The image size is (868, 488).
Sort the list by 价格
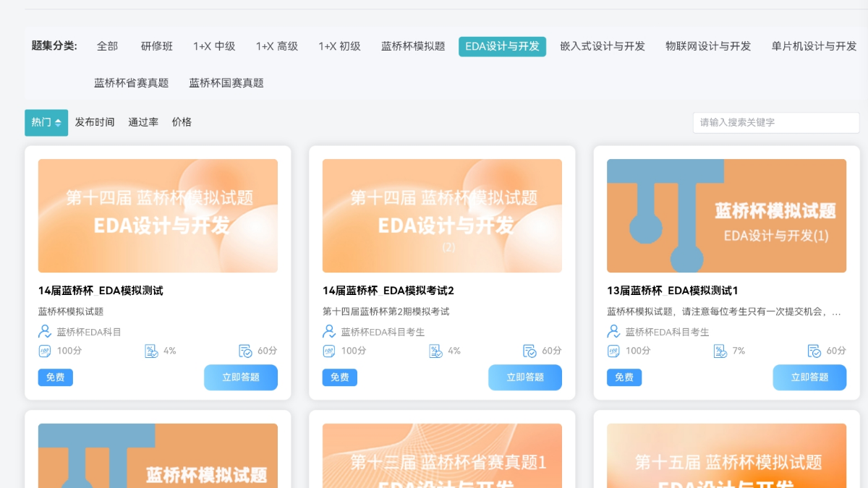(182, 122)
